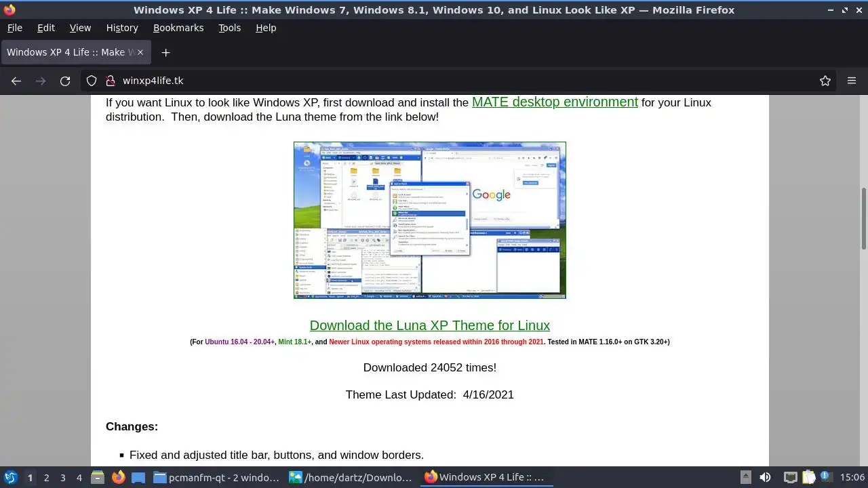This screenshot has width=868, height=488.
Task: Switch to virtual desktop 1
Action: point(30,477)
